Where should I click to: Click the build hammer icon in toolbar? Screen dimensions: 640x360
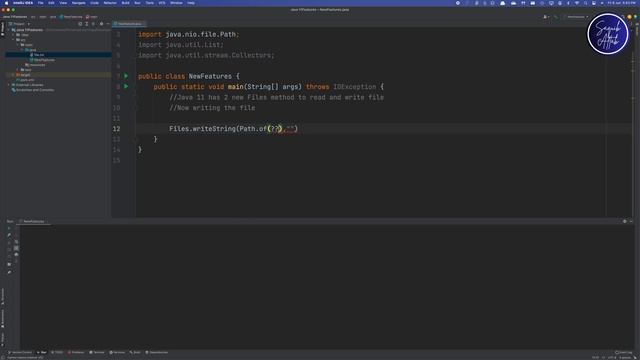click(556, 17)
